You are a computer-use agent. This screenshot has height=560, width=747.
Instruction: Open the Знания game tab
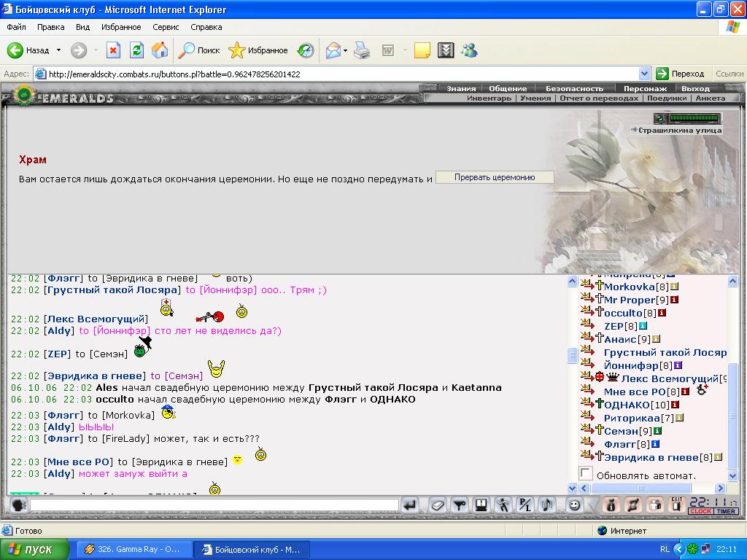(461, 88)
